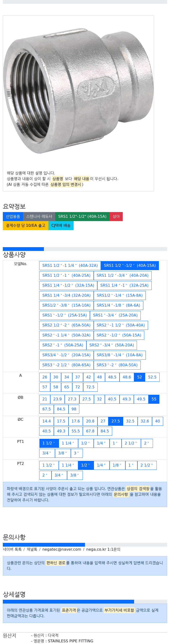Pick model SRS1/4"-1/8" (8A-6A)
This screenshot has height=644, width=170.
tap(118, 305)
